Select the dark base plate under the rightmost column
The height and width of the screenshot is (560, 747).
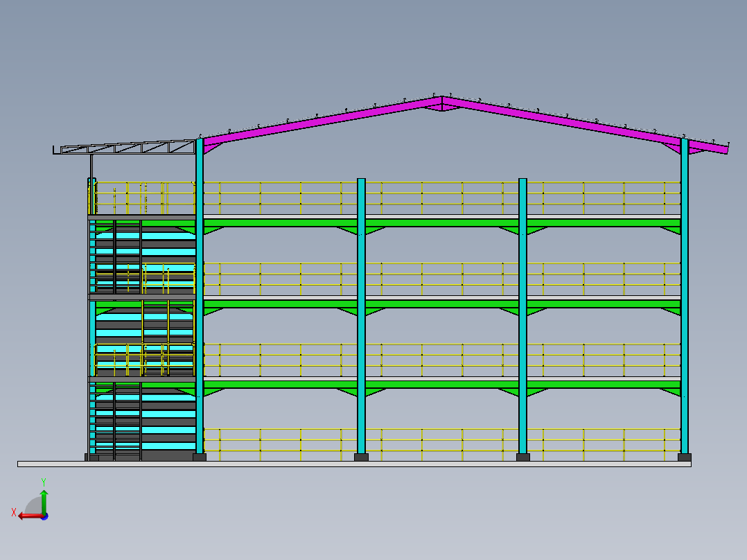(x=685, y=457)
